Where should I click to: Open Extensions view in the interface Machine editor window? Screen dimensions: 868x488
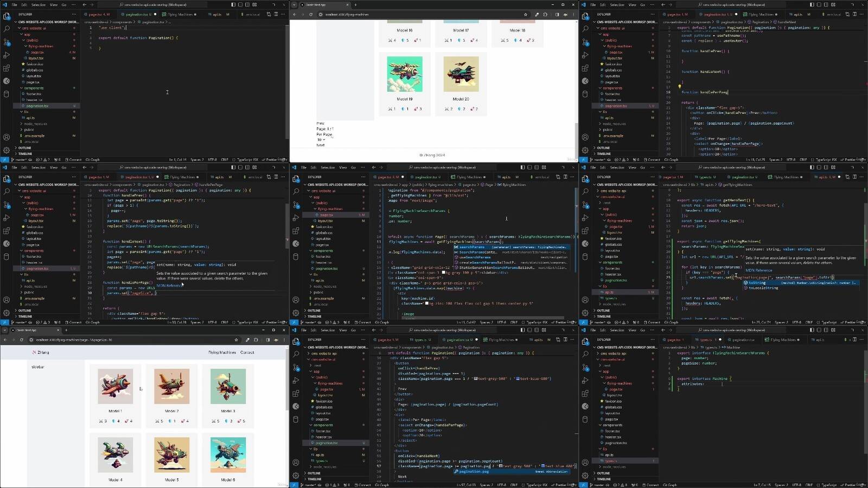585,394
